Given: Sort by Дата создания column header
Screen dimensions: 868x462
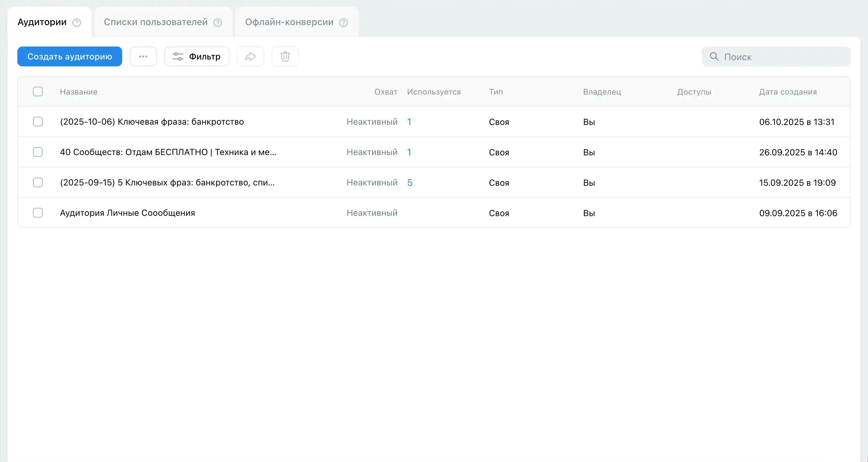Looking at the screenshot, I should pos(788,92).
